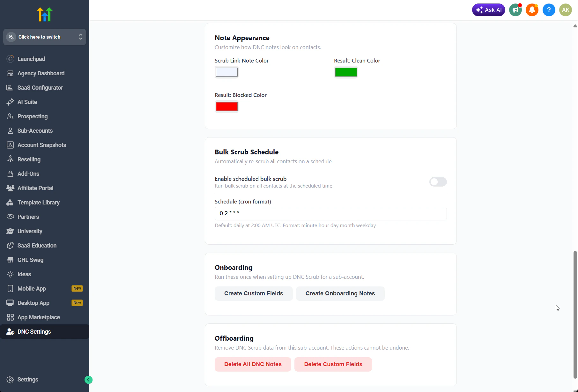Open the announcements megaphone icon
Viewport: 578px width, 392px height.
[x=515, y=10]
